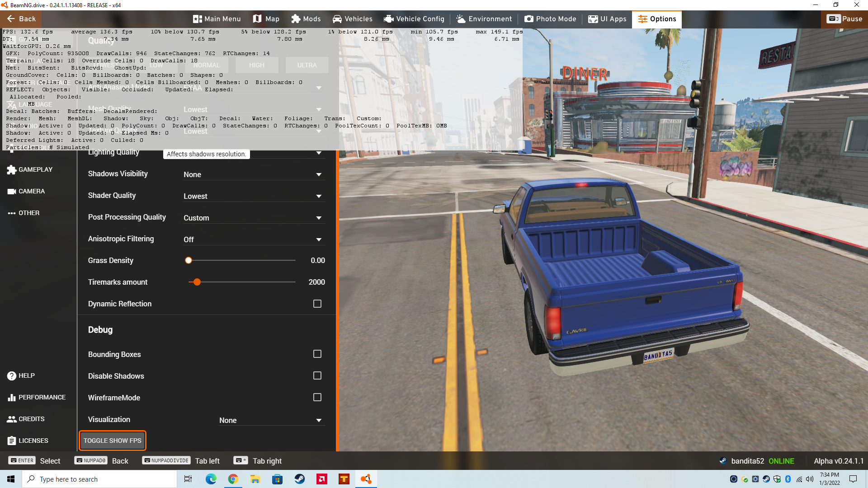Screen dimensions: 868x488
Task: Open the Help section
Action: (21, 375)
